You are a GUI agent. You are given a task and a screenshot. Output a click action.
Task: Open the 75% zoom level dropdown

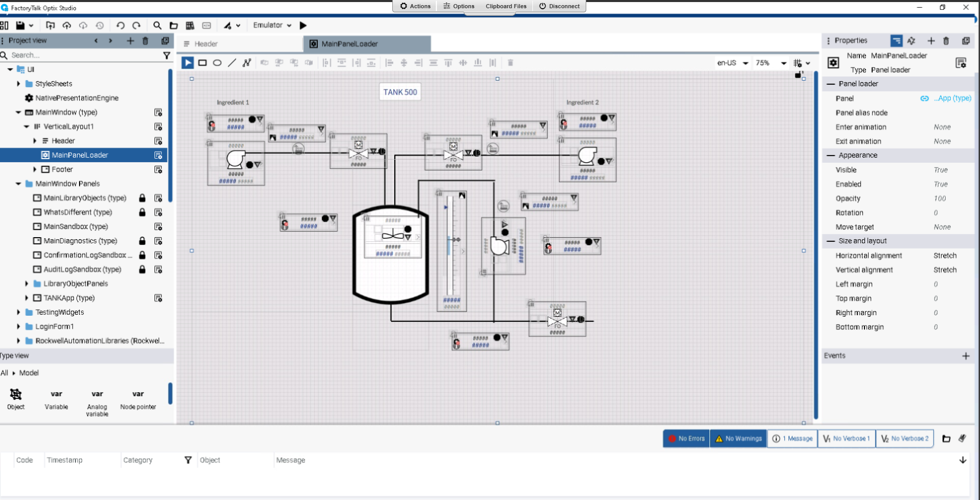[771, 63]
